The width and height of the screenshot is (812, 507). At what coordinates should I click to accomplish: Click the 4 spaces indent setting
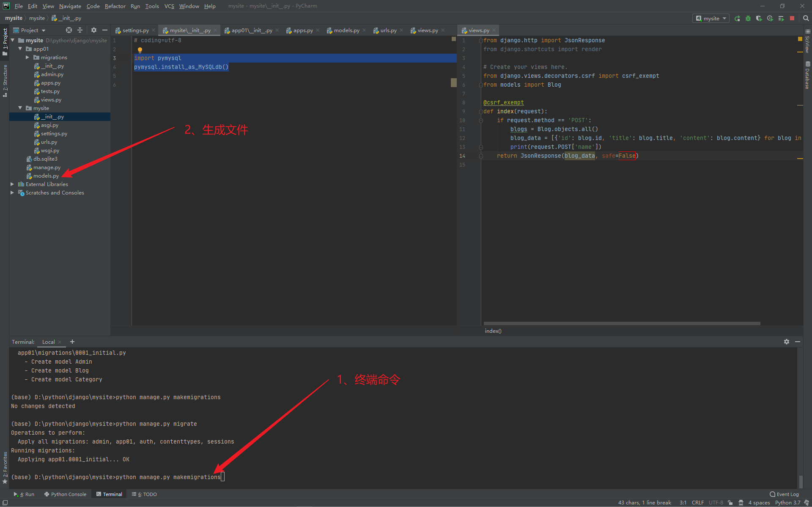pyautogui.click(x=759, y=503)
